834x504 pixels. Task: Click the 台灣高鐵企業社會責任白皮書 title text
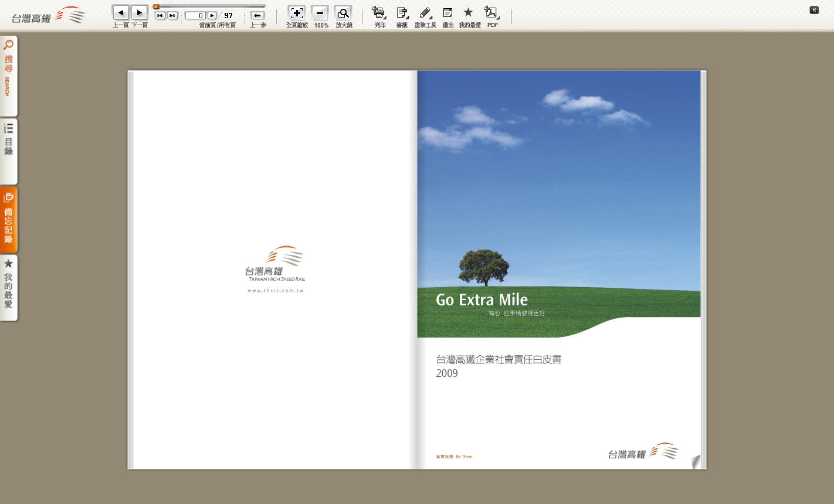(499, 359)
